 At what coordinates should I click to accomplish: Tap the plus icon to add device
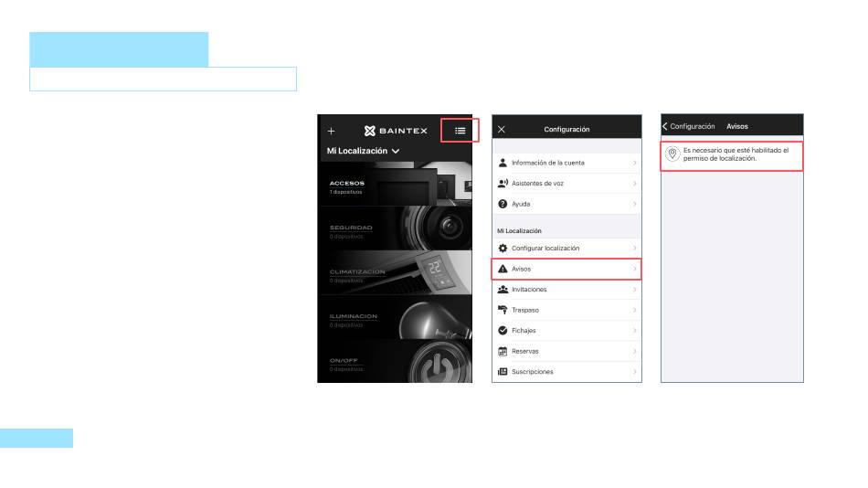click(x=331, y=131)
